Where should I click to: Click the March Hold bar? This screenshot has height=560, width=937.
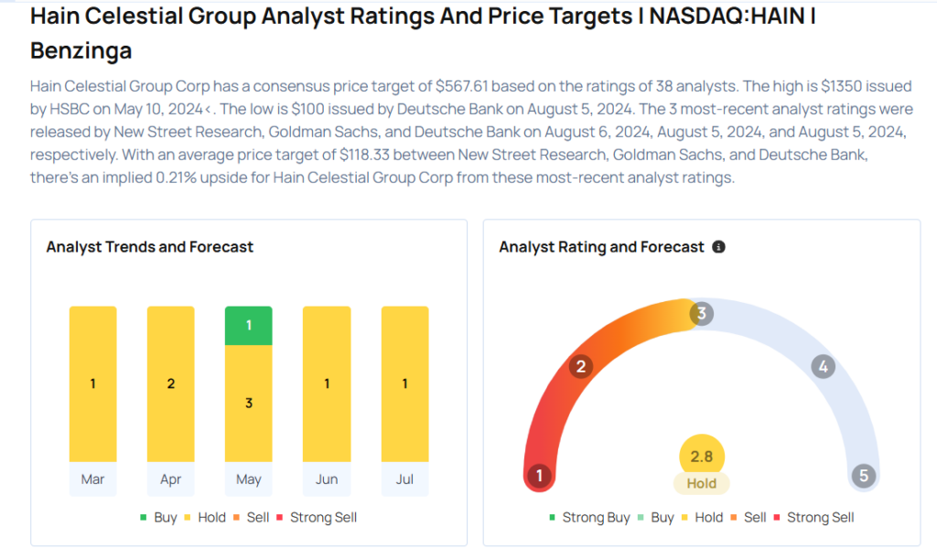(92, 384)
